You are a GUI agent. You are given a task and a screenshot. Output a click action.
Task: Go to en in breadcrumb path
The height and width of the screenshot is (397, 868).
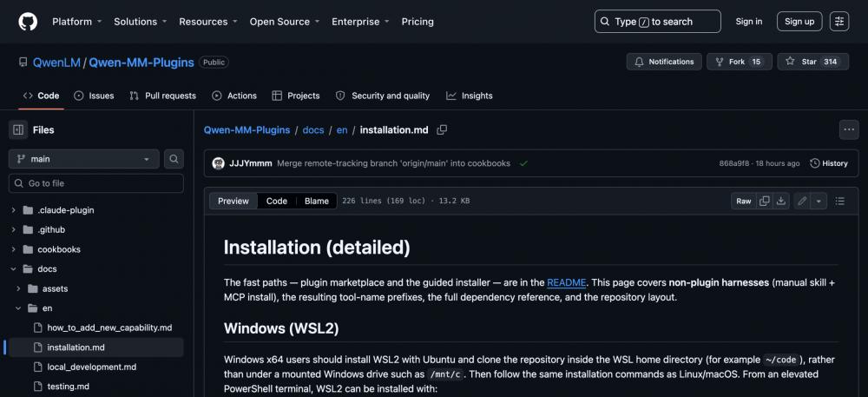tap(342, 129)
